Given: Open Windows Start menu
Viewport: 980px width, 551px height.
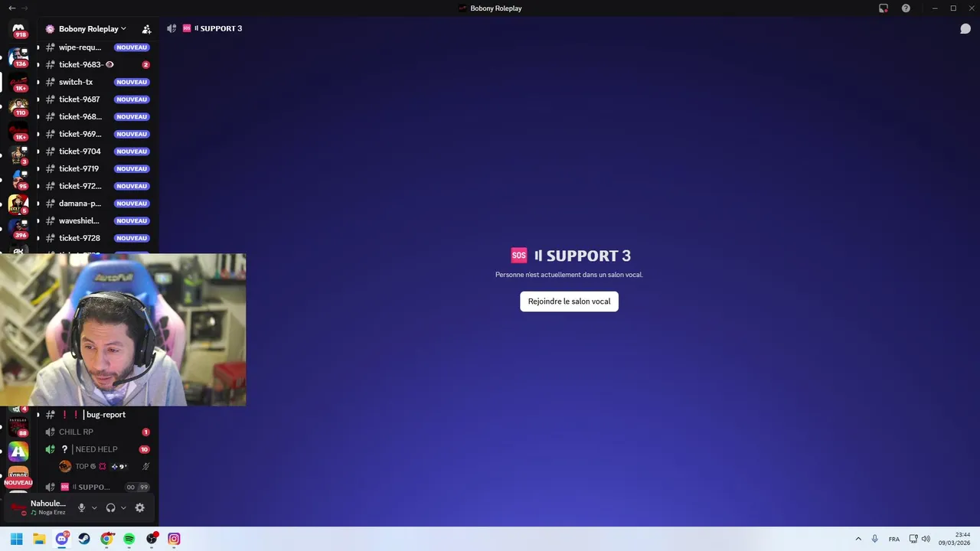Looking at the screenshot, I should (x=16, y=539).
